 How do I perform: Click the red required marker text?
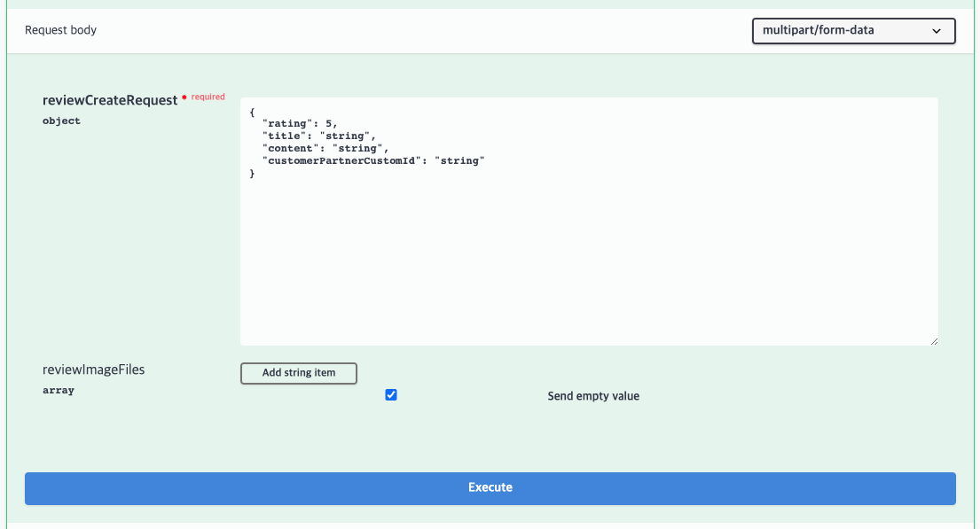coord(208,97)
